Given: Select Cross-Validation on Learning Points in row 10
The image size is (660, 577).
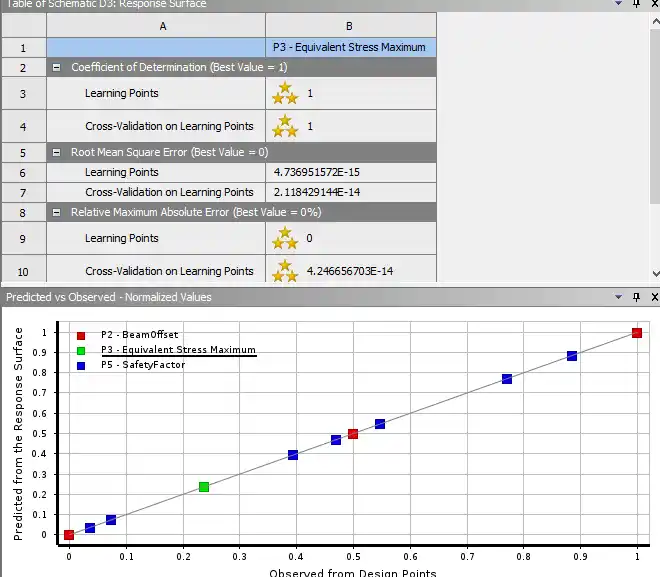Looking at the screenshot, I should pyautogui.click(x=169, y=271).
